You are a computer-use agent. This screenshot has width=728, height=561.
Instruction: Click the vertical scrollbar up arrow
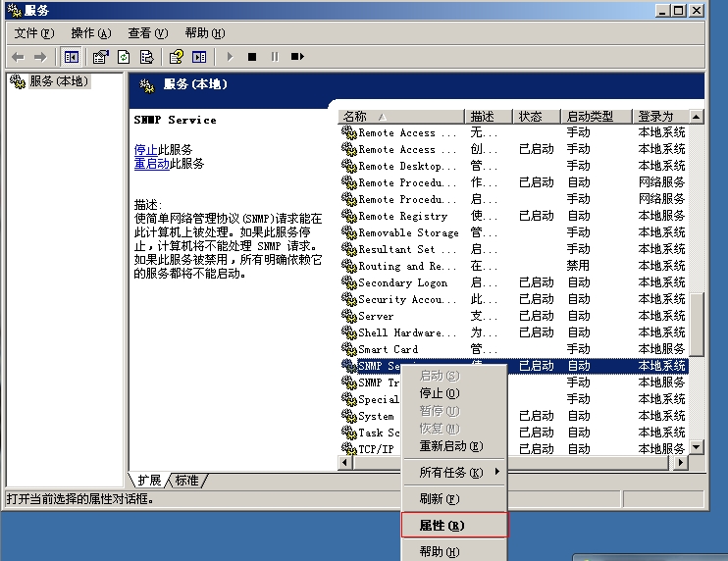click(x=697, y=117)
